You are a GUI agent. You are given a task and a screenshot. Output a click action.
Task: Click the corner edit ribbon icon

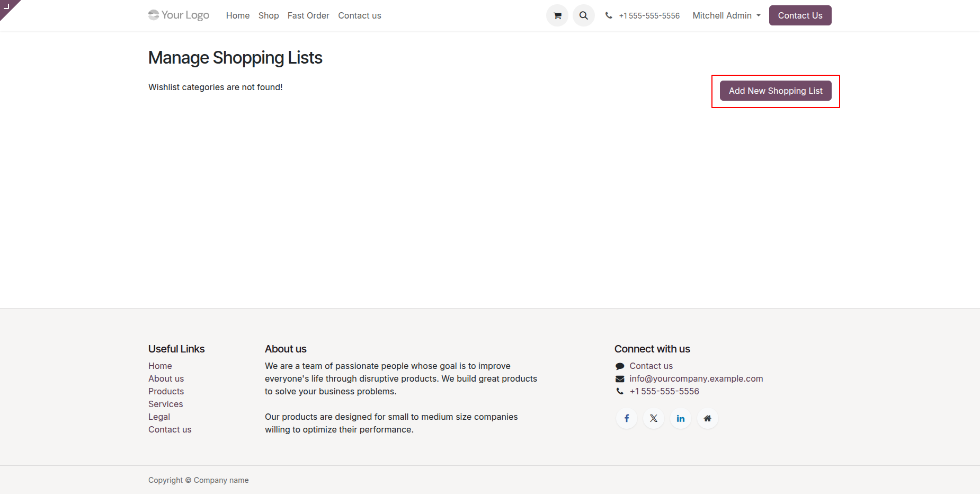click(7, 6)
